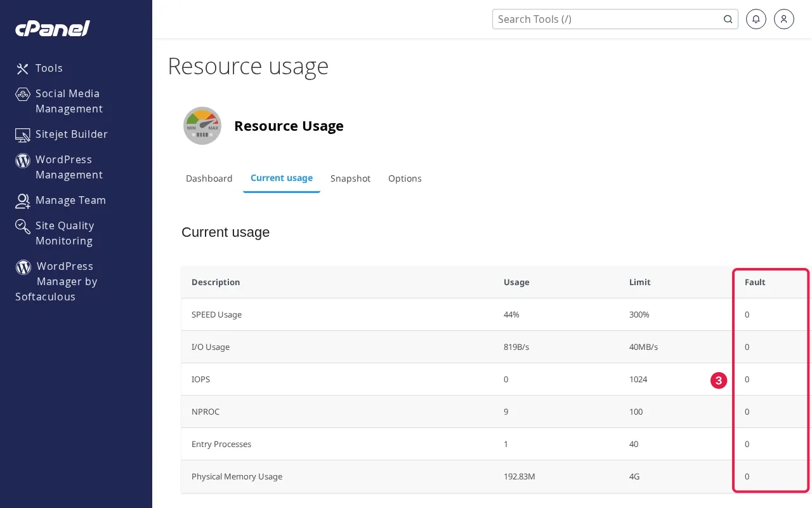Click the cPanel logo
This screenshot has height=508, width=812.
click(53, 29)
